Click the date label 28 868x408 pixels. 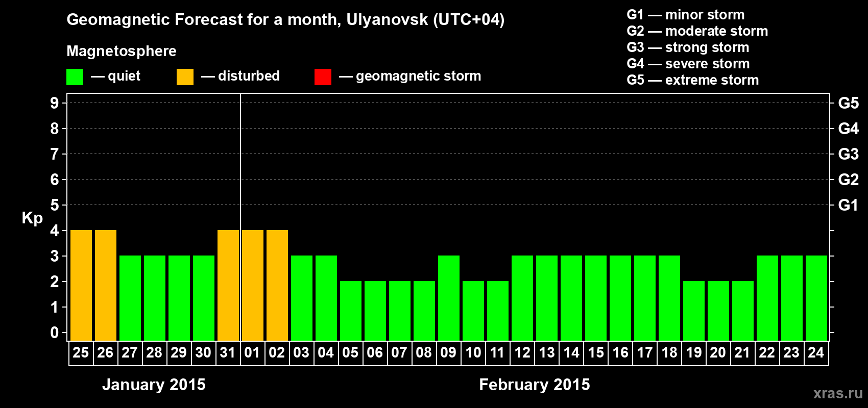pyautogui.click(x=154, y=353)
